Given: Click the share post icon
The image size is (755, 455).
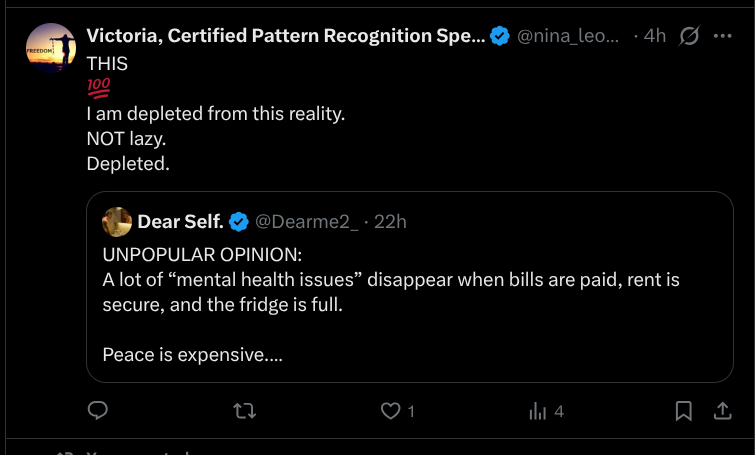Looking at the screenshot, I should tap(722, 410).
